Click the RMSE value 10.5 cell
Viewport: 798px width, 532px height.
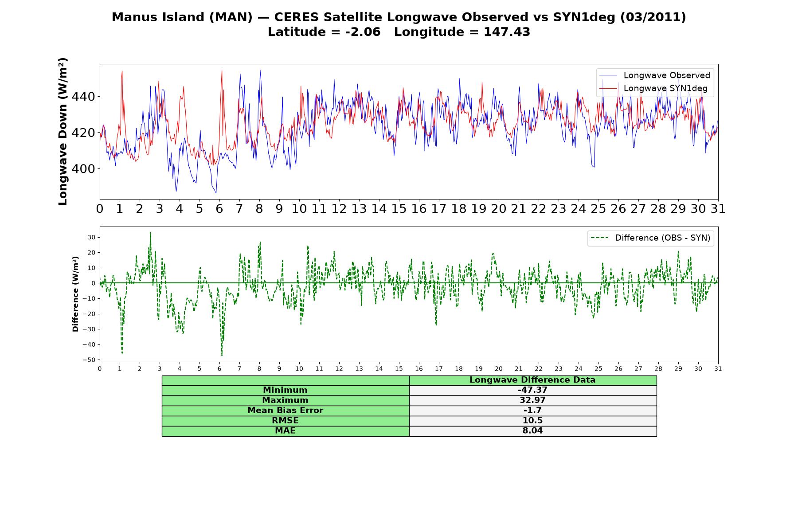(x=533, y=421)
